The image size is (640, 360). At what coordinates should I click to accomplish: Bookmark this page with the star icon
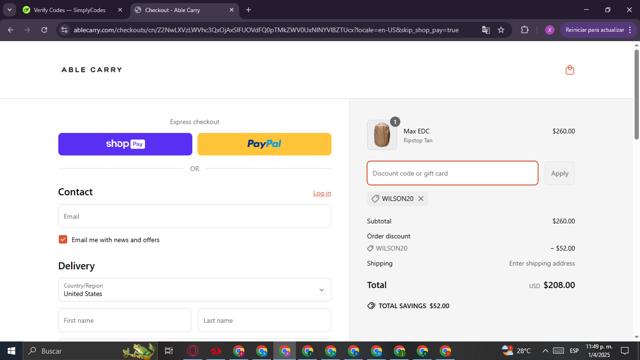click(x=501, y=30)
